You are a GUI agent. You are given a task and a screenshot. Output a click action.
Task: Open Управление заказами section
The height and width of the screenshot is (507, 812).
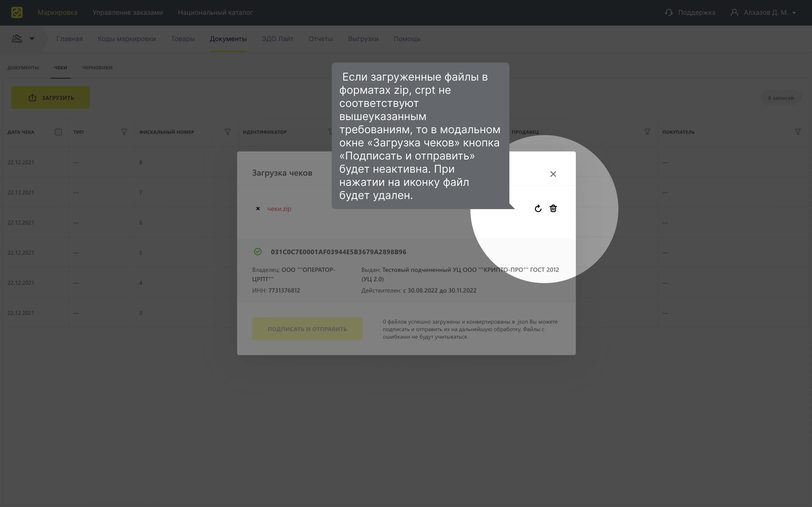click(x=128, y=12)
